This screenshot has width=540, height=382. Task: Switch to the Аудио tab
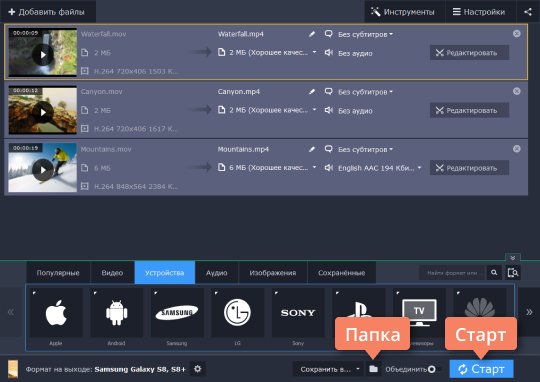[x=217, y=273]
